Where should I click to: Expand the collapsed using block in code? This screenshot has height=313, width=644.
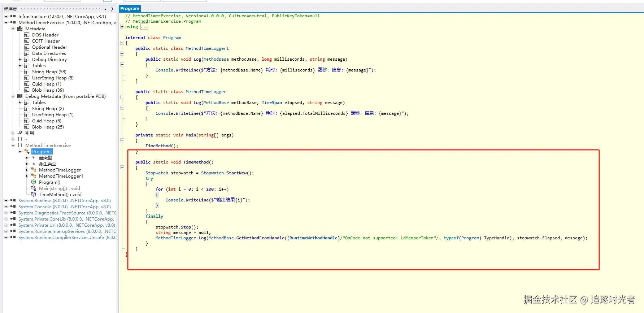point(122,26)
